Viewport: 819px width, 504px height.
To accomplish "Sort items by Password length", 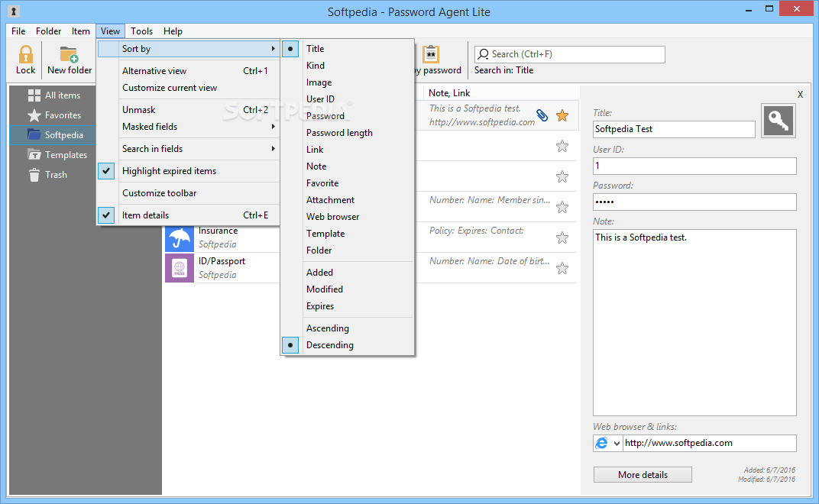I will click(x=348, y=133).
